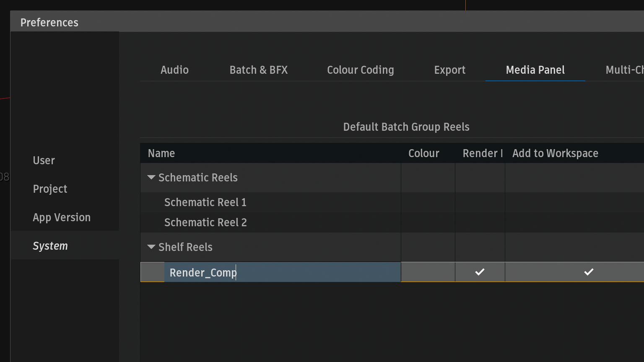Toggle Render checkmark for Render_Comp reel

[x=480, y=272]
